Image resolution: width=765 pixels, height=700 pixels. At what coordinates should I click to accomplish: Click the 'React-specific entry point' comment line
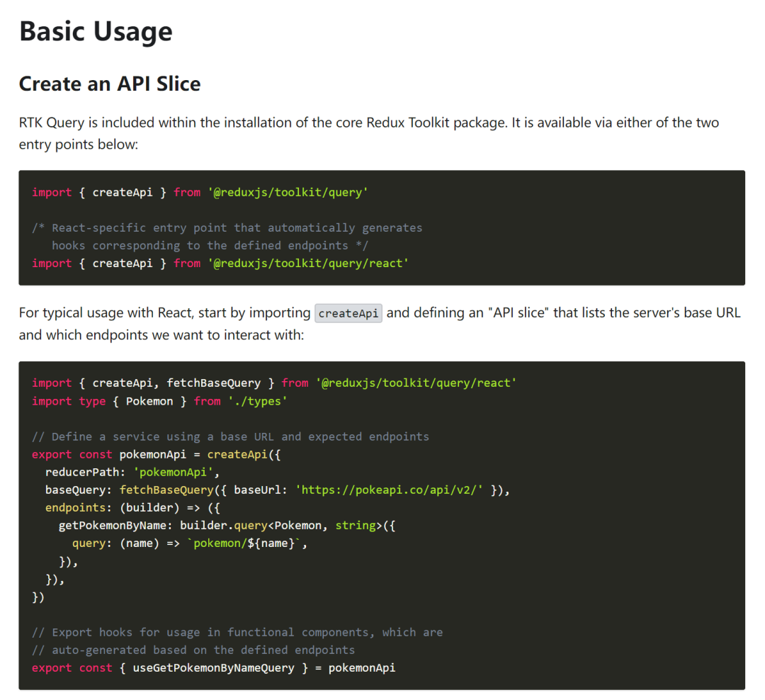227,227
